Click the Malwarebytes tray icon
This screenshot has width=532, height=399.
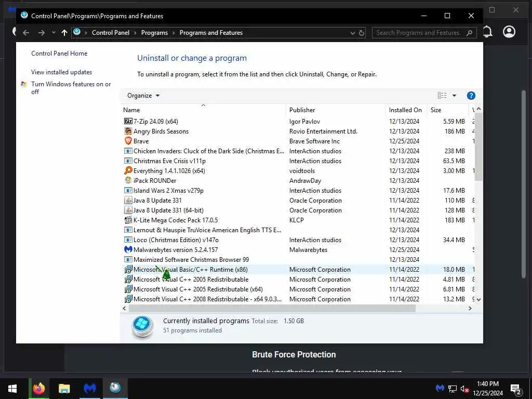(x=440, y=388)
